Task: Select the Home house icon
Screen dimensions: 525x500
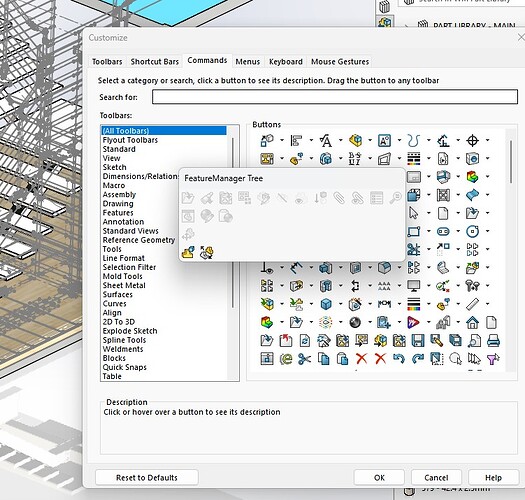Action: pos(472,323)
